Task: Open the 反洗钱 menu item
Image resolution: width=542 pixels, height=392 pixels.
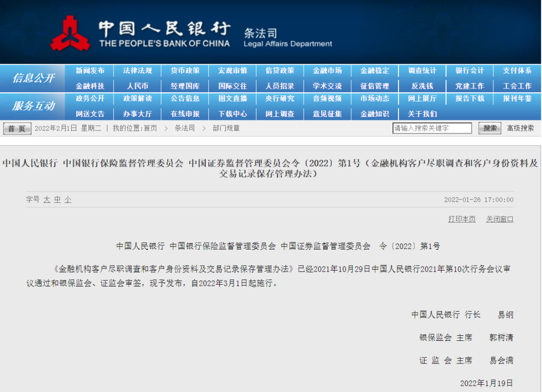Action: (422, 85)
